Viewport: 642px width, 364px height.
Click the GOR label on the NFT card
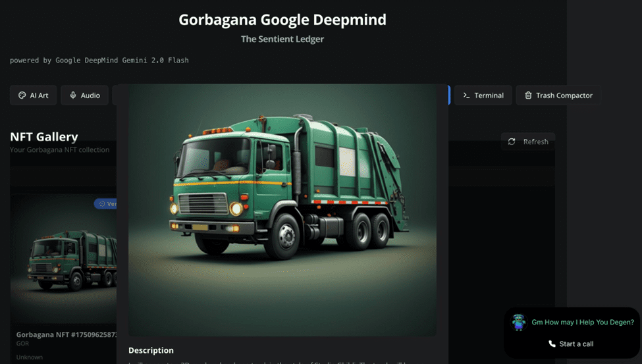tap(22, 344)
